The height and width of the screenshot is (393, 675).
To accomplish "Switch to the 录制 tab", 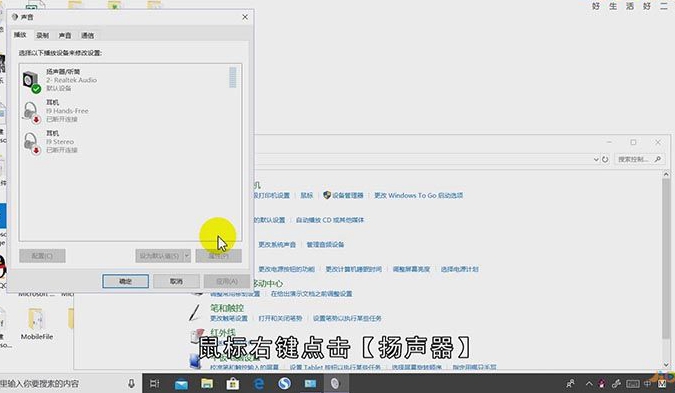I will pyautogui.click(x=43, y=36).
